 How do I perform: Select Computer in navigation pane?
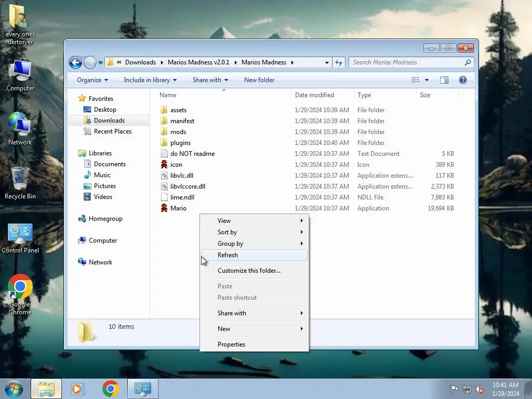[x=103, y=240]
